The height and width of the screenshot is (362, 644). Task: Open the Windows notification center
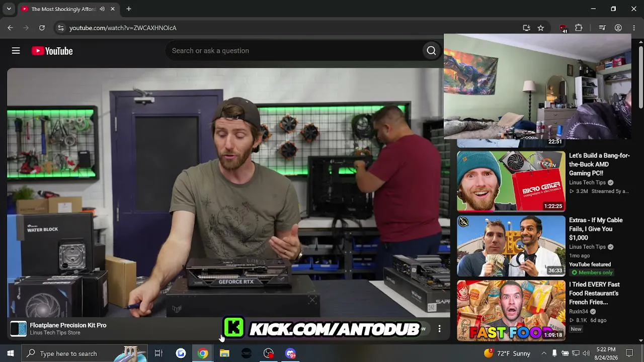point(629,353)
